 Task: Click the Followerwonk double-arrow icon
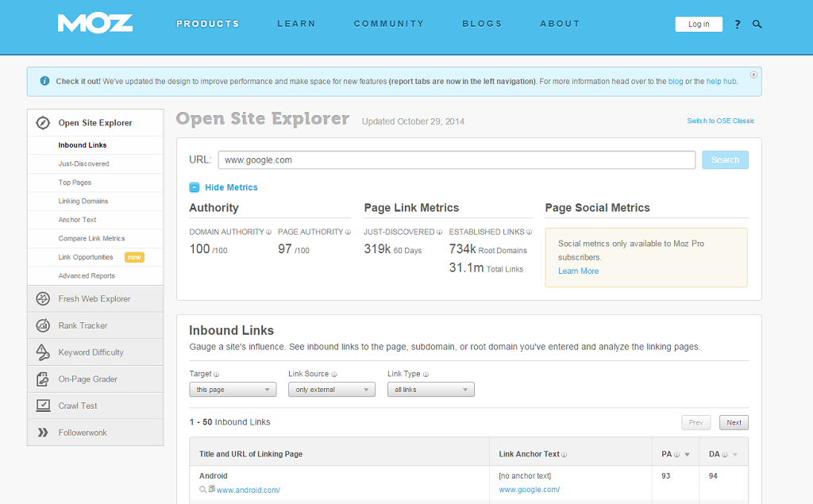coord(43,433)
